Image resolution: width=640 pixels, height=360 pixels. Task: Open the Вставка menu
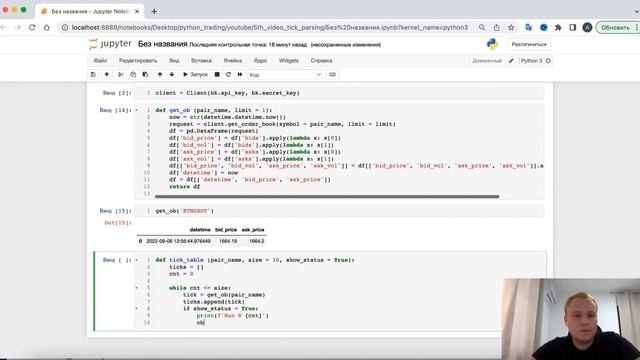click(201, 60)
